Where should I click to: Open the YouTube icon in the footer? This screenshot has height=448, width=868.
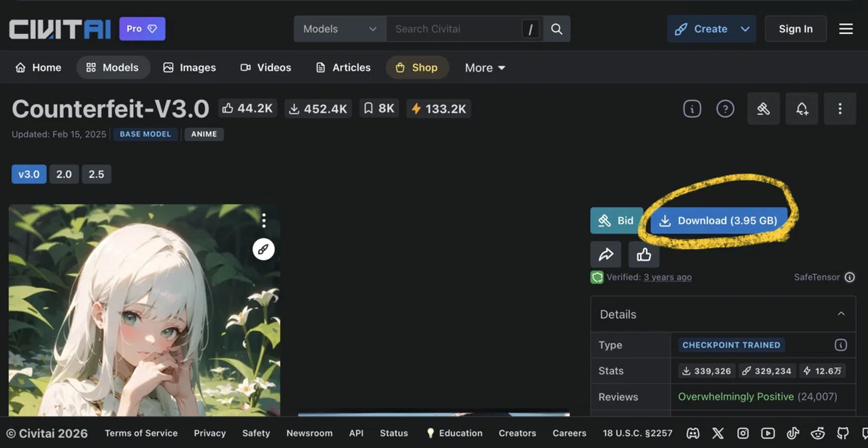click(768, 433)
